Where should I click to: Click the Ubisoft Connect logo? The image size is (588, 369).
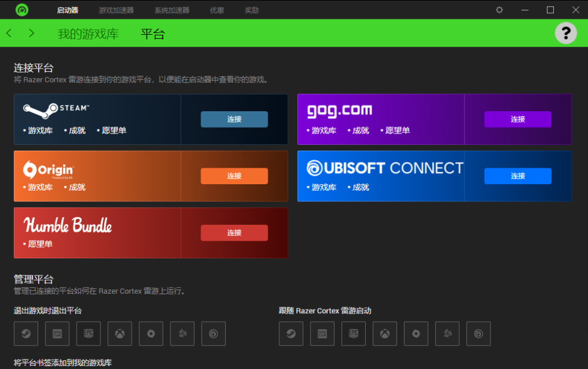[385, 168]
